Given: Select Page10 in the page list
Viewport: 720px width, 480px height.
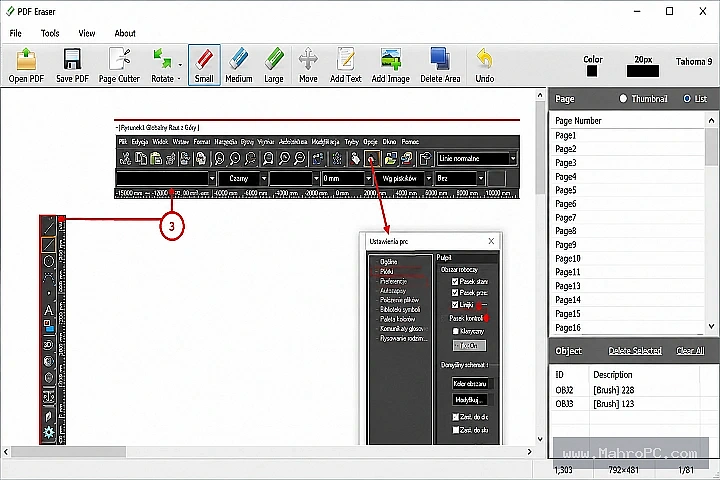Looking at the screenshot, I should 627,259.
